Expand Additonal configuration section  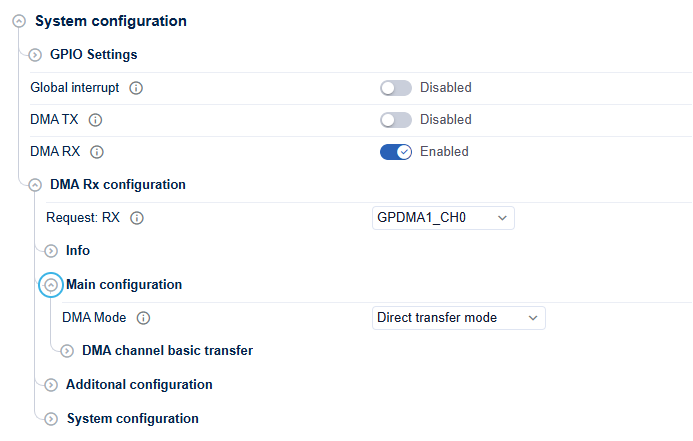tap(51, 385)
